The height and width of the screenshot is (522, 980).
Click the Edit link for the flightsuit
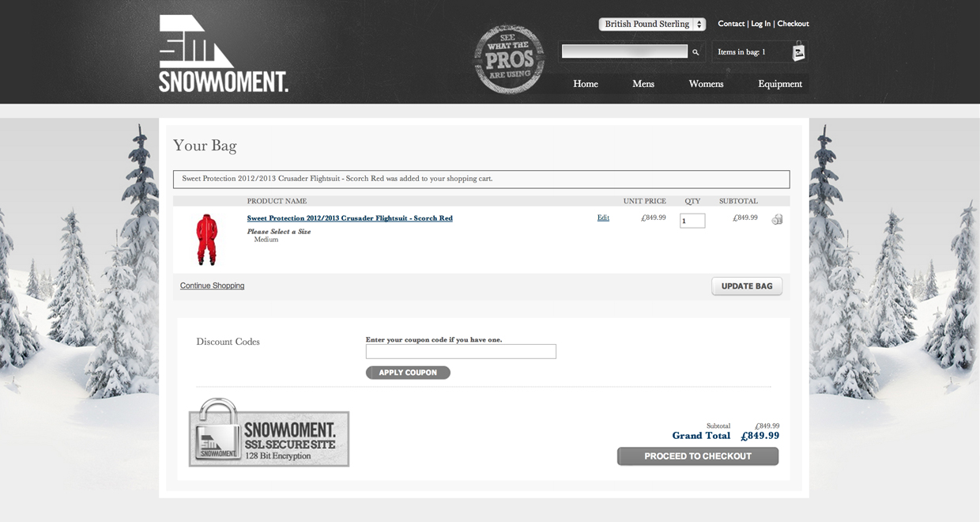click(603, 217)
